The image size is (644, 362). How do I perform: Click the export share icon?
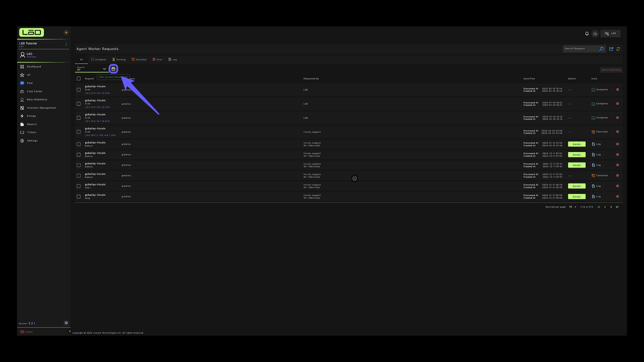coord(611,49)
